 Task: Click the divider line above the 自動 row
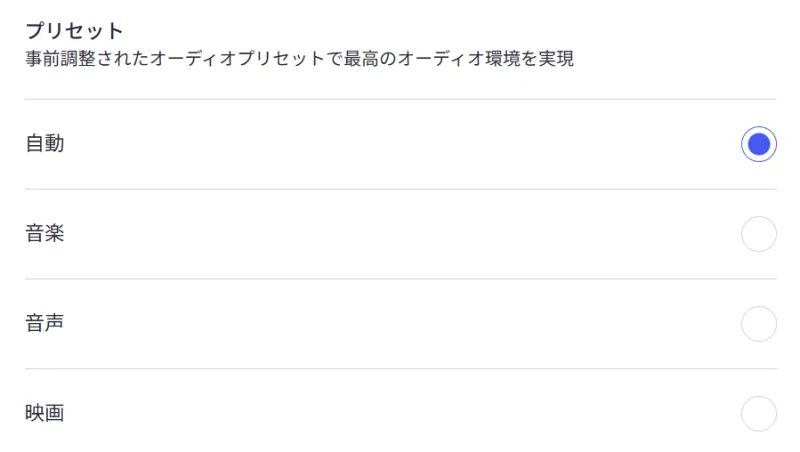(400, 99)
